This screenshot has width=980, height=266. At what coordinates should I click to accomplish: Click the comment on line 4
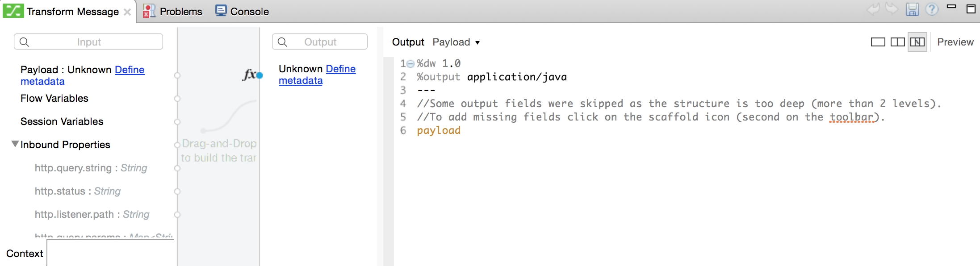pos(679,104)
